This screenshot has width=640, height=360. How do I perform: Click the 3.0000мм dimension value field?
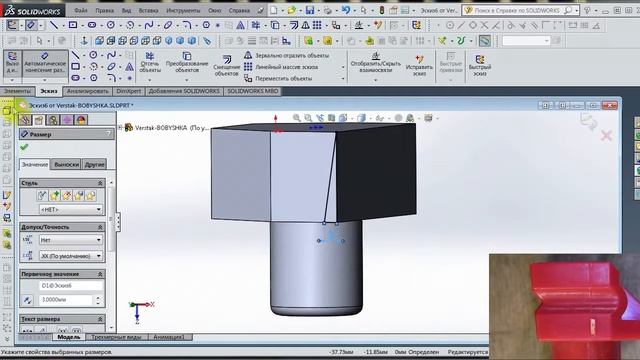coord(66,300)
